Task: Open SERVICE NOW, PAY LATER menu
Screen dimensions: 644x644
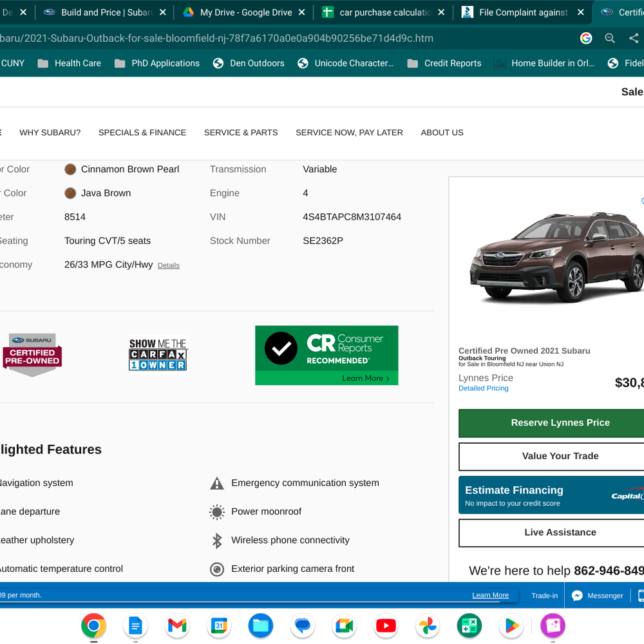Action: [x=349, y=133]
